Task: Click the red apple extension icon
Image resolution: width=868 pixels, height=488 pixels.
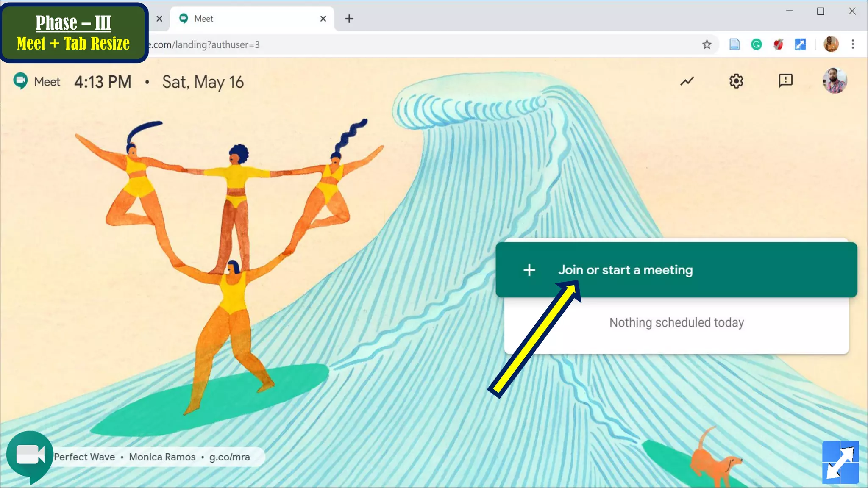Action: coord(778,44)
